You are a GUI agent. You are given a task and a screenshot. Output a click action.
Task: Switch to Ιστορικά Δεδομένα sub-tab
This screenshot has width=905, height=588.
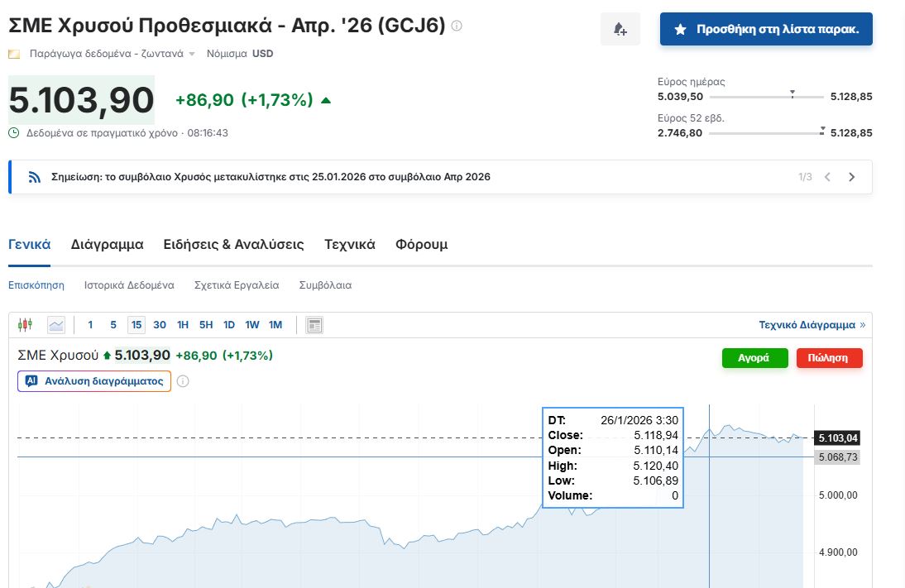(x=129, y=285)
